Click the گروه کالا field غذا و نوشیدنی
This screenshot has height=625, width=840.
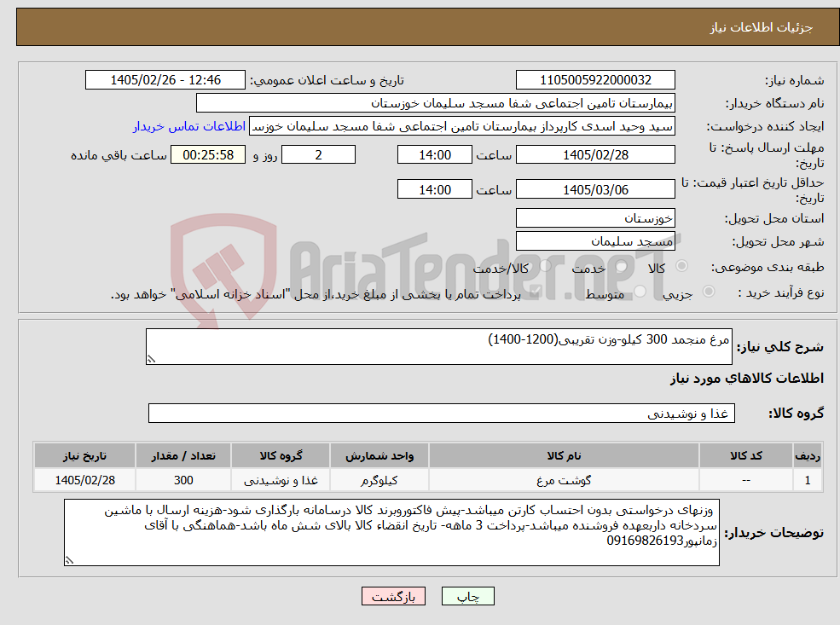click(x=442, y=413)
